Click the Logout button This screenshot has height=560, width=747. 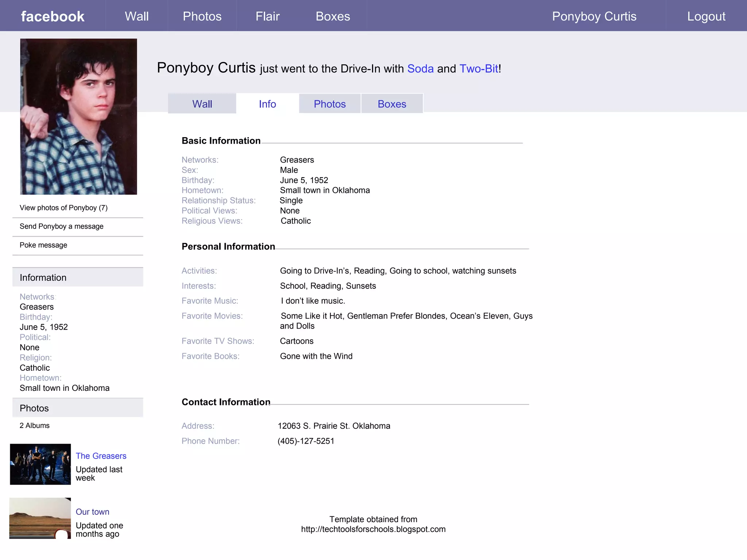click(x=706, y=16)
